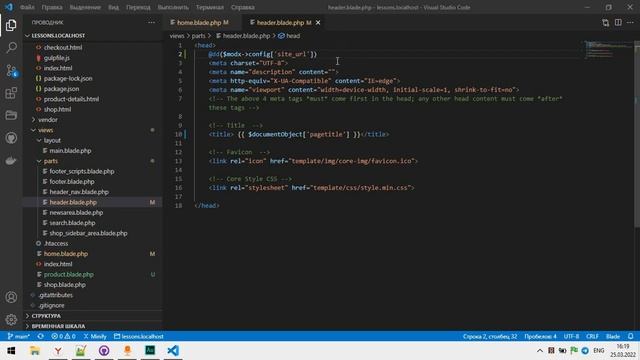Expand the vendor folder
The width and height of the screenshot is (640, 360).
click(x=48, y=120)
